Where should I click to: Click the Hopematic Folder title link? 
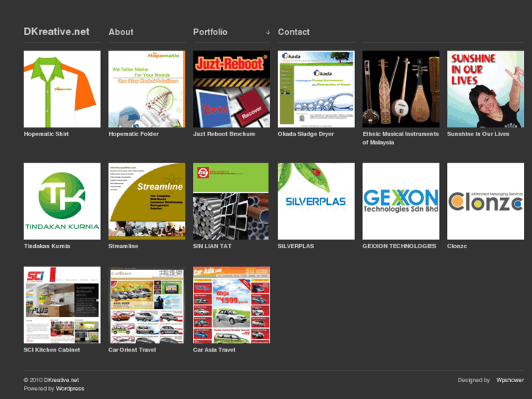coord(133,134)
